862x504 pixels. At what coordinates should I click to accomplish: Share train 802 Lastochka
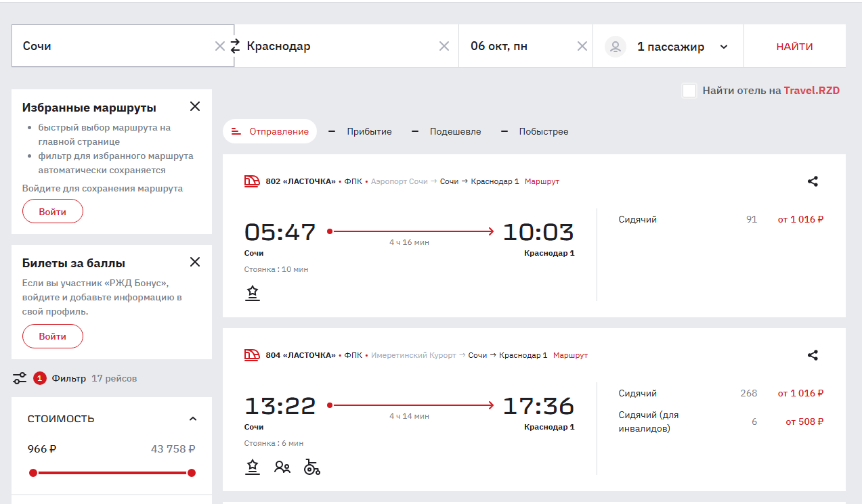[x=813, y=181]
